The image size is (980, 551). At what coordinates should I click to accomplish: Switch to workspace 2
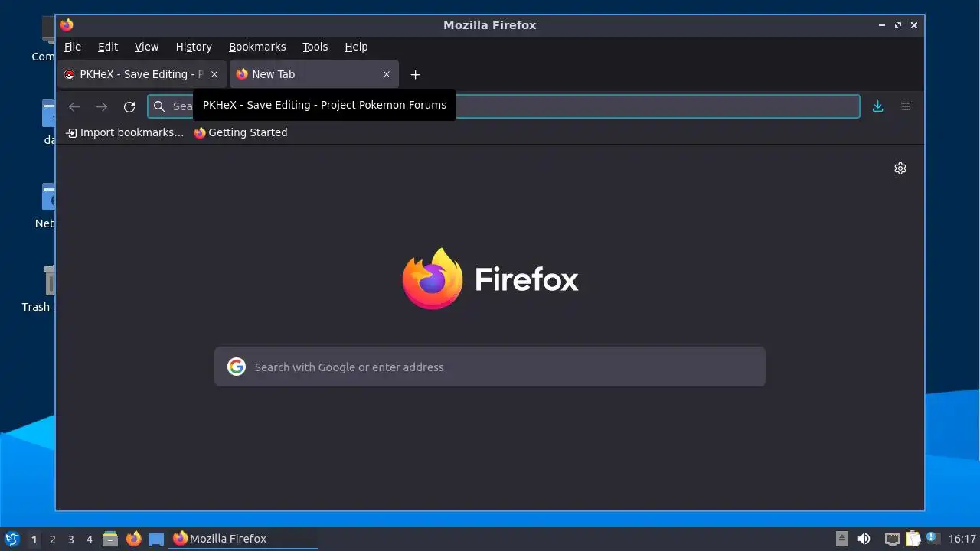tap(53, 539)
